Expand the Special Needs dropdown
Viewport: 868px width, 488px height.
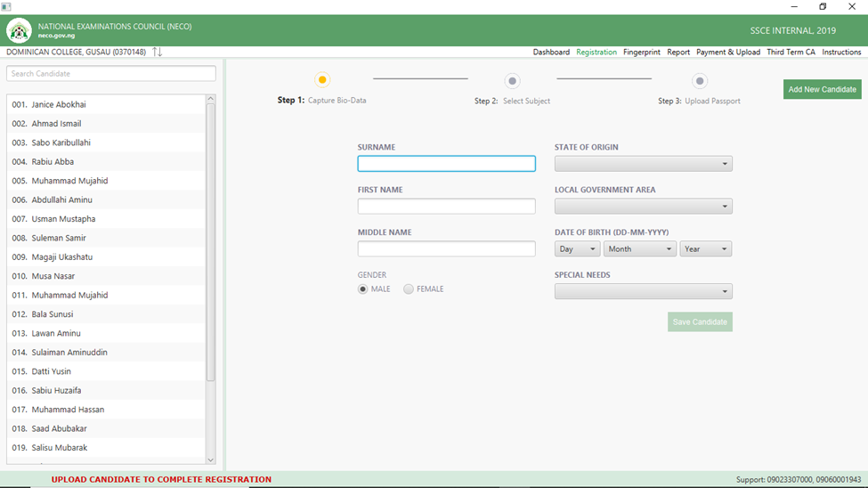coord(643,291)
